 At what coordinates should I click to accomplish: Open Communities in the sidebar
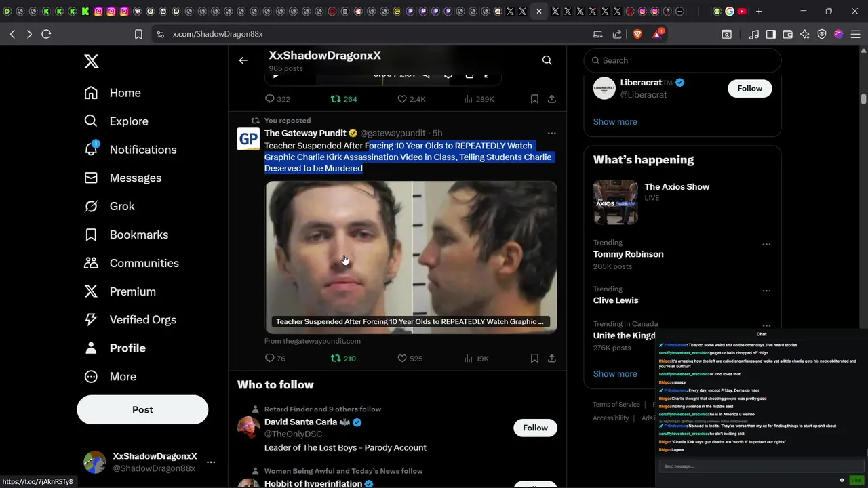pos(132,263)
